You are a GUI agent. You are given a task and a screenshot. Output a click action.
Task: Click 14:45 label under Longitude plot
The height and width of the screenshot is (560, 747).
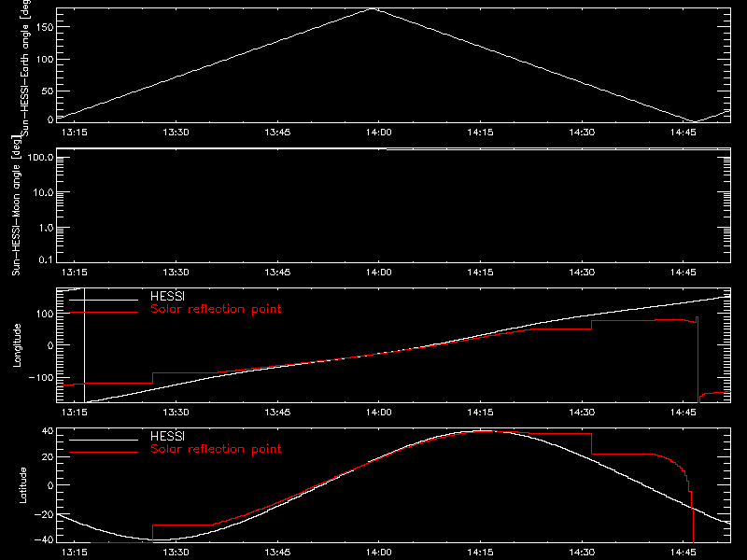click(684, 413)
